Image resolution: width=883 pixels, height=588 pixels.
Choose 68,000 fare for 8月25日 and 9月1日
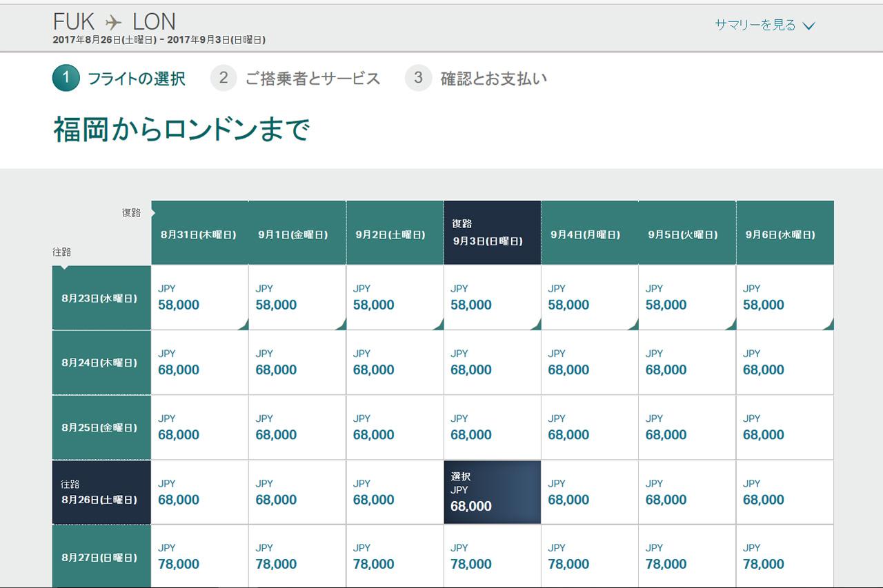pos(297,427)
